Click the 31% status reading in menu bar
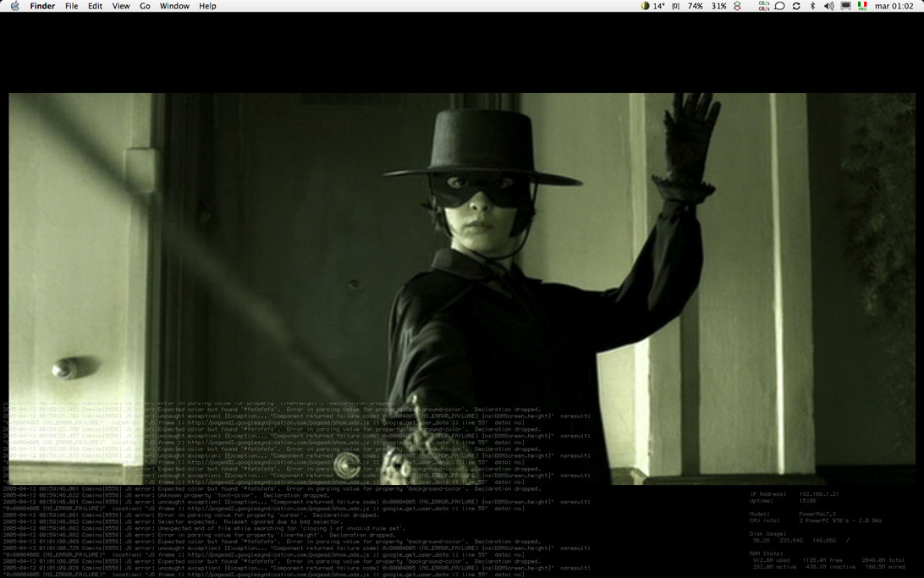Viewport: 924px width, 578px height. point(718,6)
